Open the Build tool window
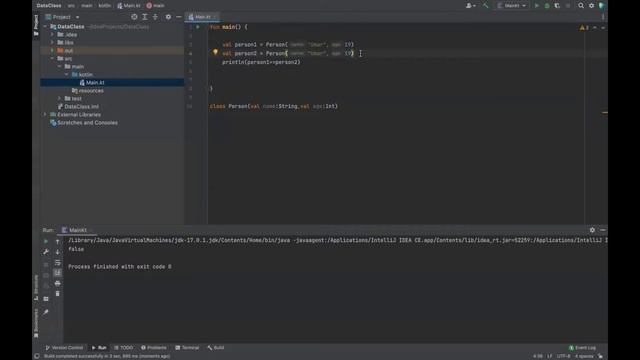Image resolution: width=640 pixels, height=360 pixels. click(216, 348)
